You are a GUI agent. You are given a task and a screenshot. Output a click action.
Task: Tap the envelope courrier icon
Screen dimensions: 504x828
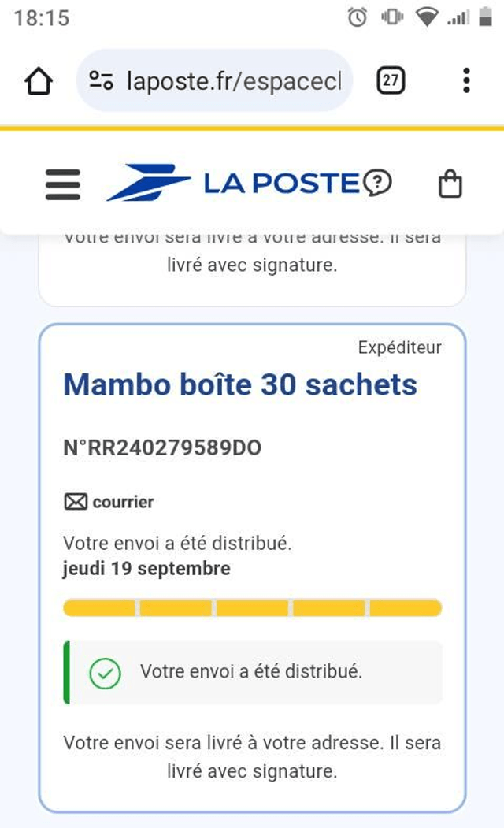(x=76, y=502)
